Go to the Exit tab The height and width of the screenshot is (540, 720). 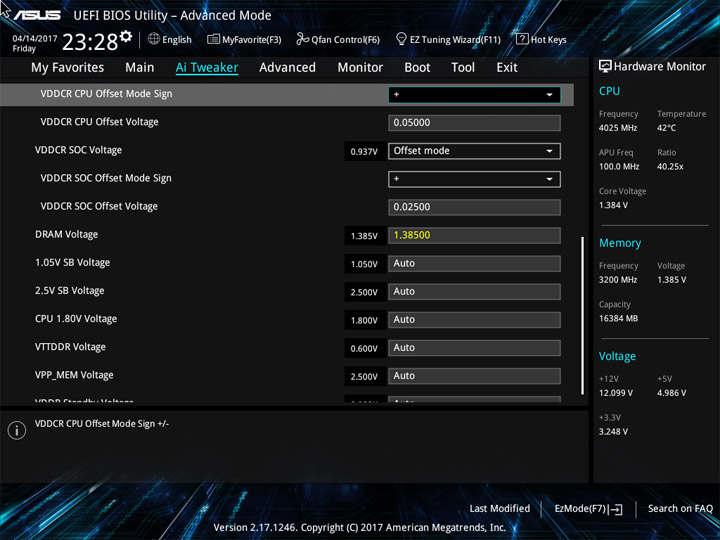coord(507,68)
